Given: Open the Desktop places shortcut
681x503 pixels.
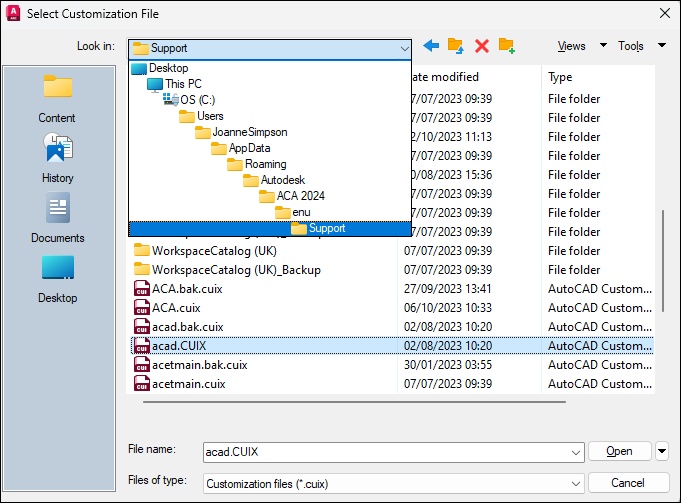Looking at the screenshot, I should tap(57, 279).
